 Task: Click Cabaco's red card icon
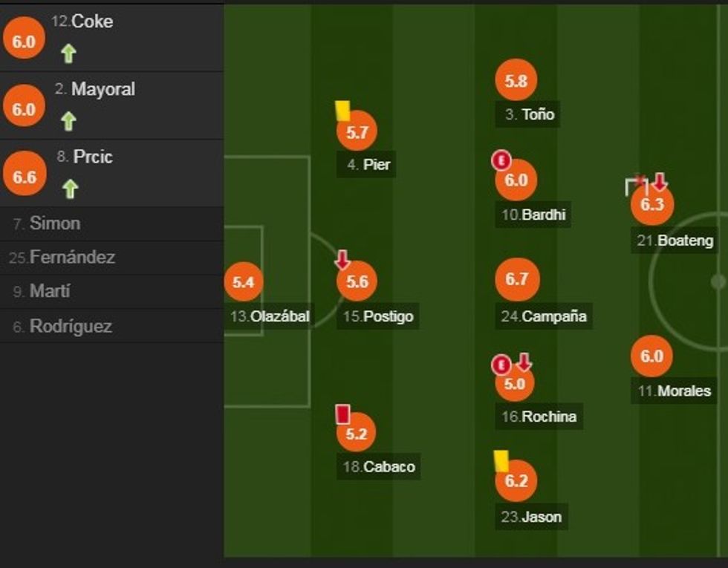342,414
